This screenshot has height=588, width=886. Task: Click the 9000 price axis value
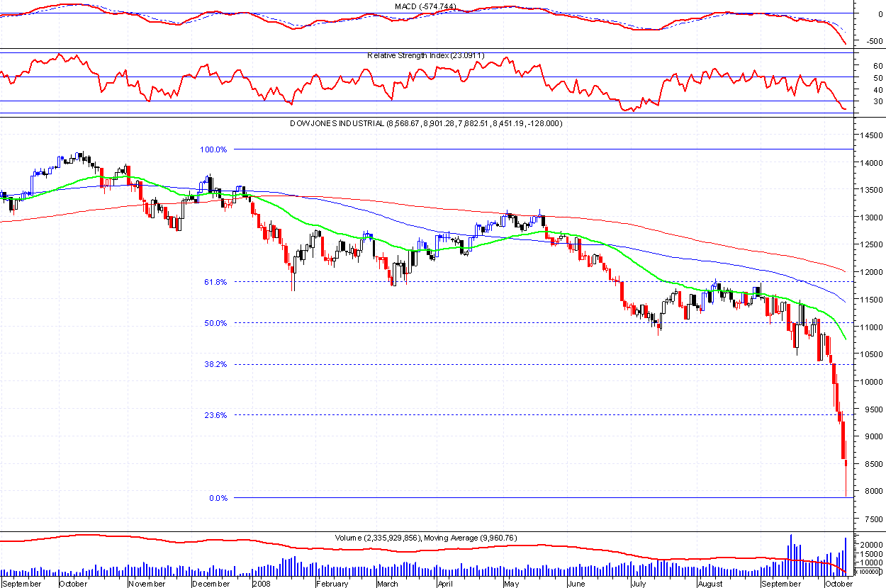click(x=872, y=437)
